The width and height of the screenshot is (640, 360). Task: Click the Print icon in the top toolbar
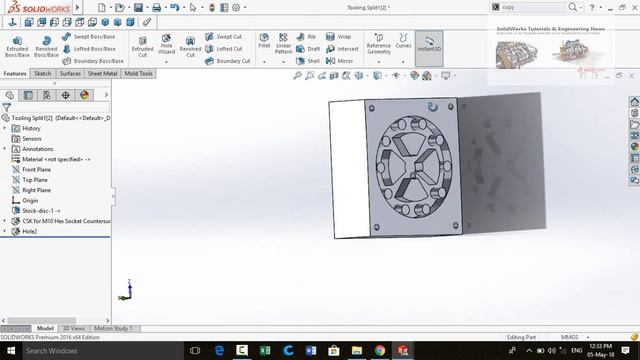[x=156, y=7]
